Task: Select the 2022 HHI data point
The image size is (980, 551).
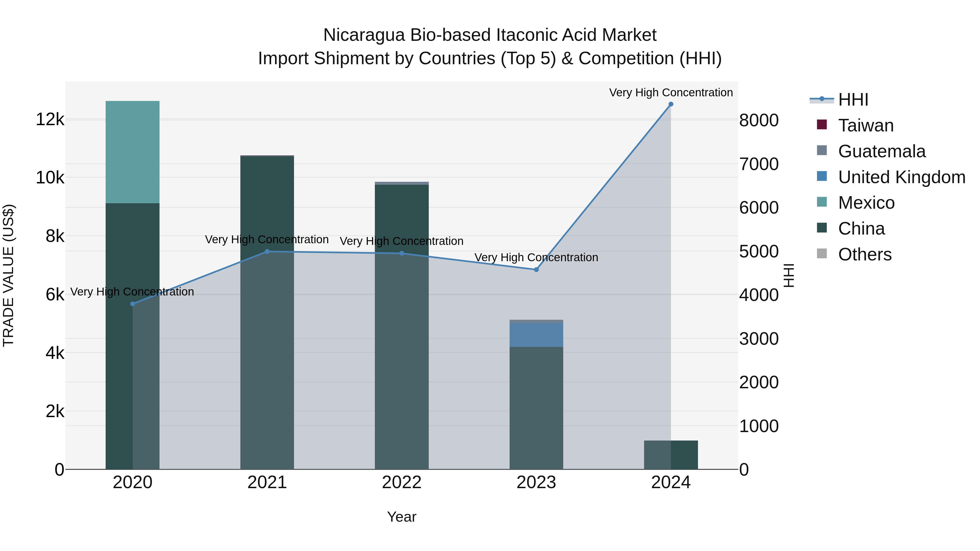Action: click(402, 253)
